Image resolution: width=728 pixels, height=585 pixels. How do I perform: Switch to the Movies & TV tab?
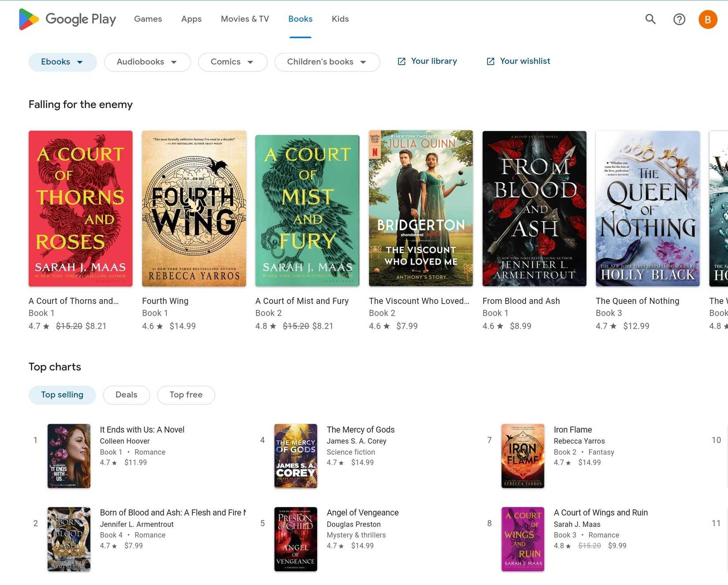pos(244,19)
